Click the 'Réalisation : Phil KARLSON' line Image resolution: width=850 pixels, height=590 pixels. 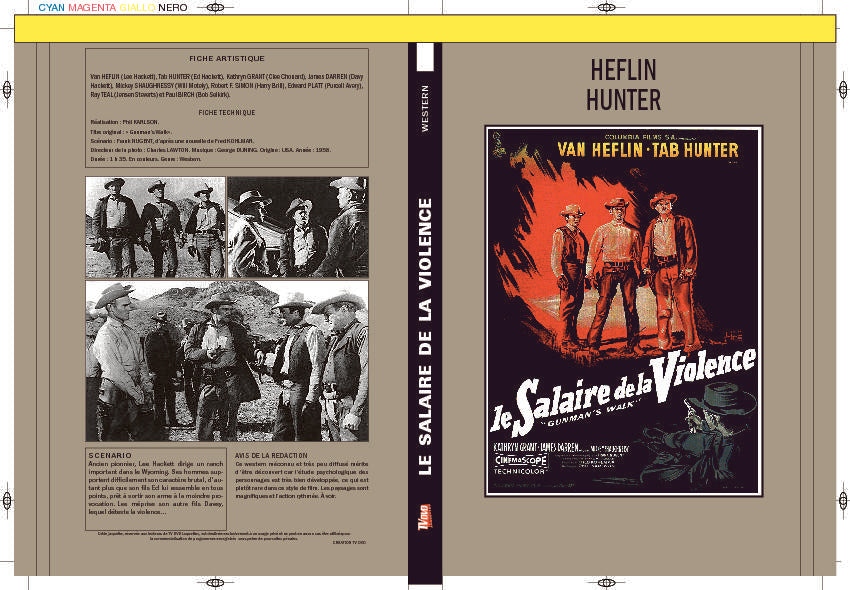click(124, 123)
